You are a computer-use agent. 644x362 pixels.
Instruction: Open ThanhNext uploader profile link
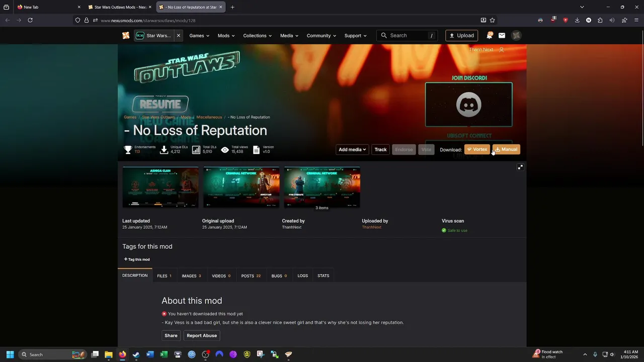coord(371,227)
